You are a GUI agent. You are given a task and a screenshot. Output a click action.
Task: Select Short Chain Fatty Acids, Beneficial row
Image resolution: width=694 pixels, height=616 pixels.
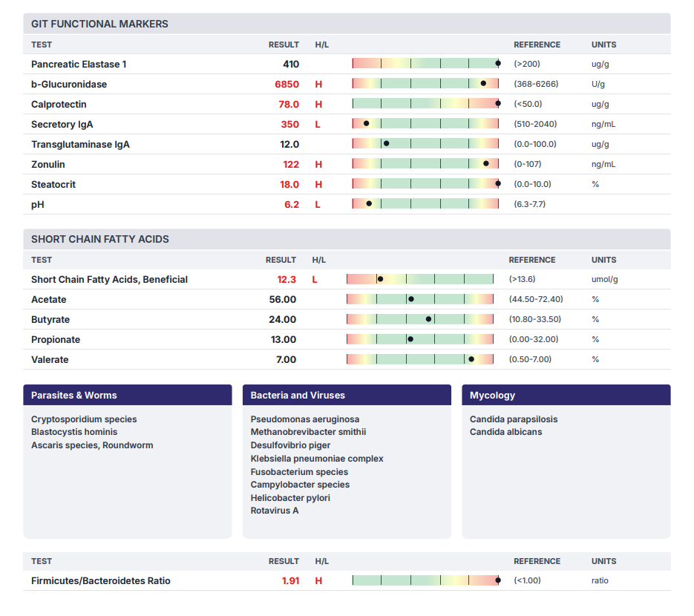point(347,279)
